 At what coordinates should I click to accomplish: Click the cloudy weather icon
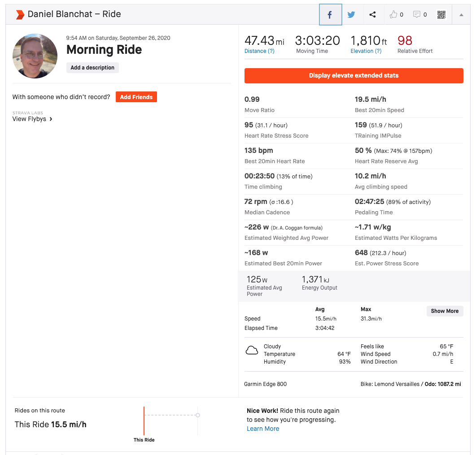click(252, 351)
